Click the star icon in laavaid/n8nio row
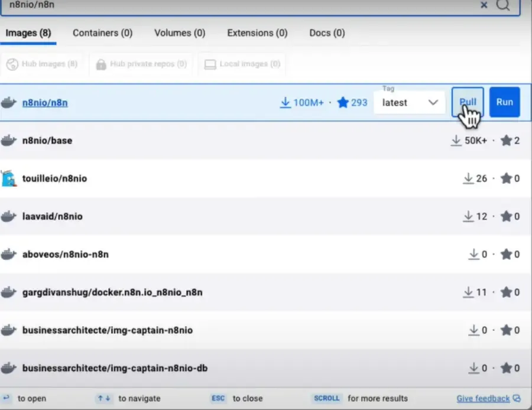Image resolution: width=532 pixels, height=410 pixels. pyautogui.click(x=506, y=216)
